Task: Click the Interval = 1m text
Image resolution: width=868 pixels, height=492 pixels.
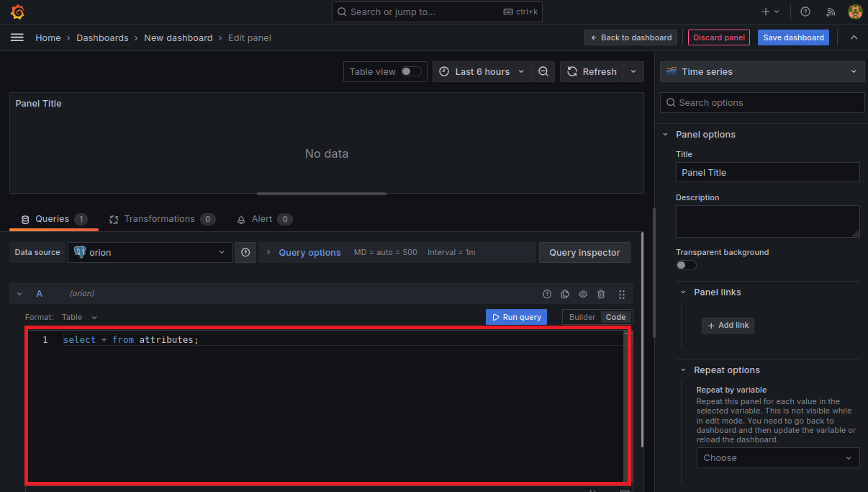Action: pyautogui.click(x=451, y=253)
